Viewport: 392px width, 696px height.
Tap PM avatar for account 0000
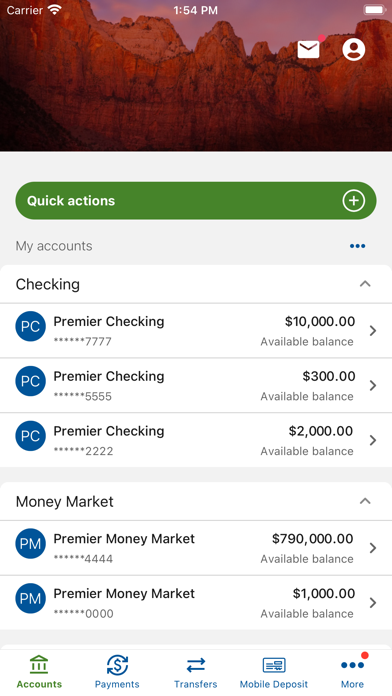point(31,598)
